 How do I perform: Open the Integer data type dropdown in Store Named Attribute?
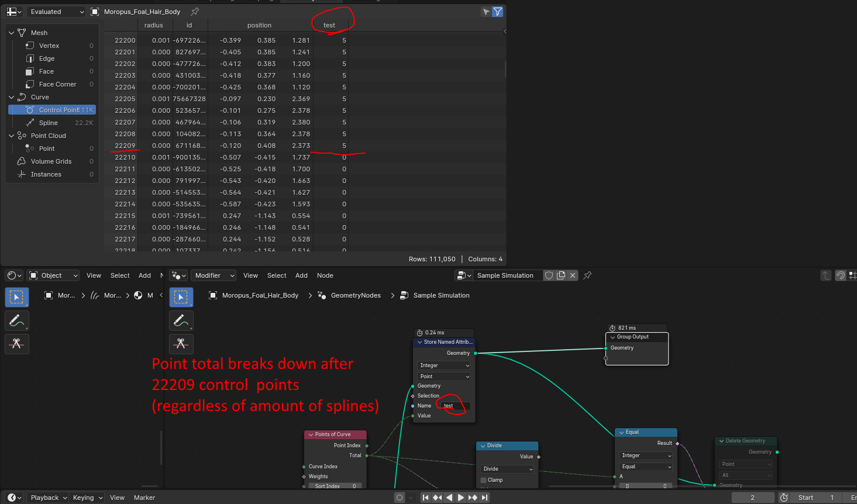[444, 365]
